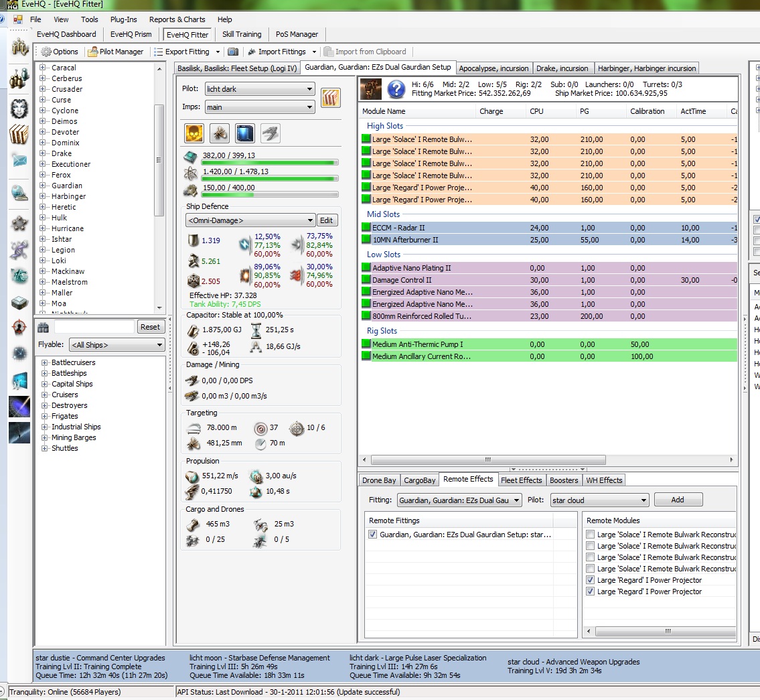760x700 pixels.
Task: Click green status square of Damage Control II
Action: 366,280
